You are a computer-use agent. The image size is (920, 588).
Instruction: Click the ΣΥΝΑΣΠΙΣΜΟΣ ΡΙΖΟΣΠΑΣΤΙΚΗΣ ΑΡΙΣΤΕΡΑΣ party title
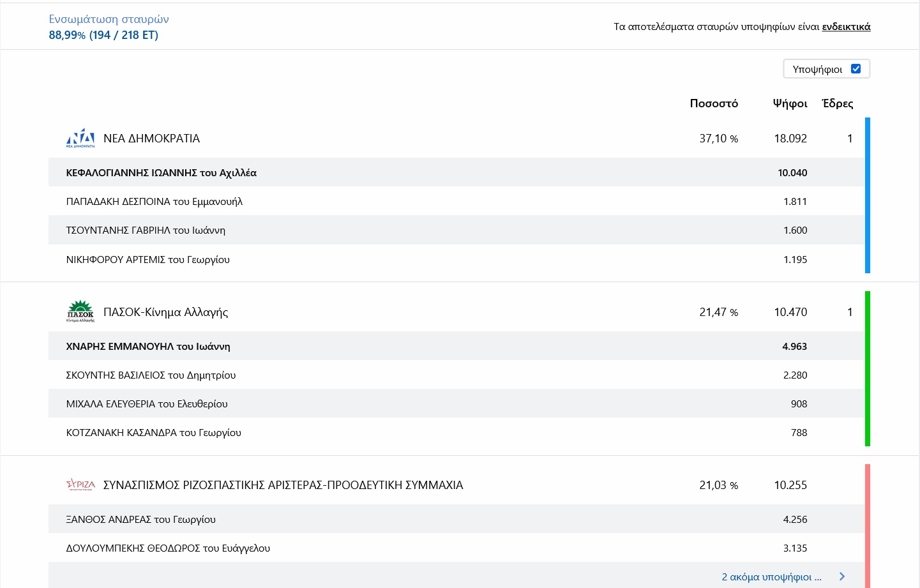283,485
